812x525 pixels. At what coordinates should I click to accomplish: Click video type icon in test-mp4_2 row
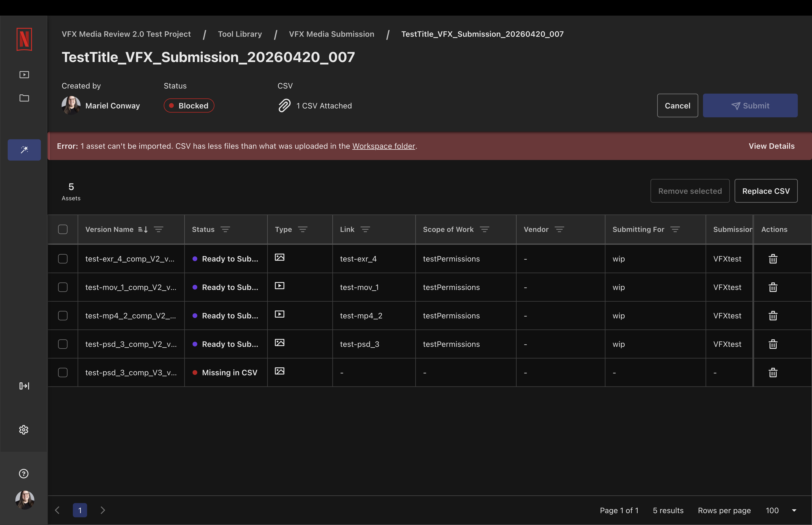point(280,314)
